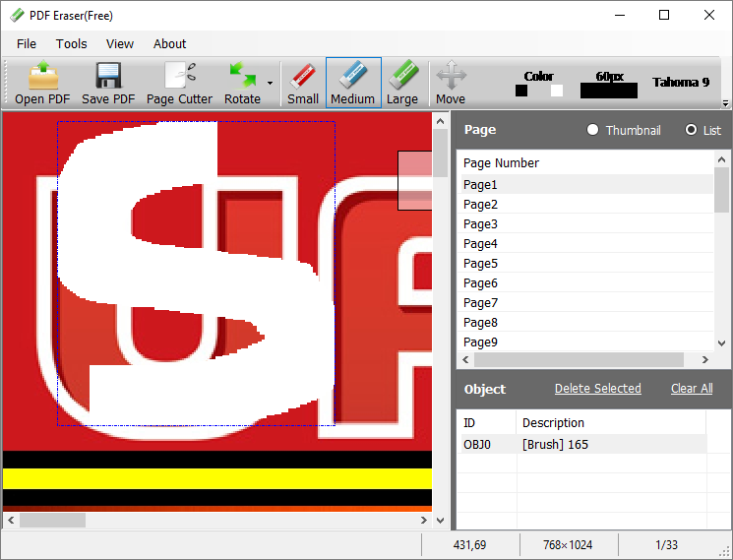This screenshot has height=560, width=733.
Task: Click the canvas horizontal scrollbar thumb
Action: (x=52, y=520)
